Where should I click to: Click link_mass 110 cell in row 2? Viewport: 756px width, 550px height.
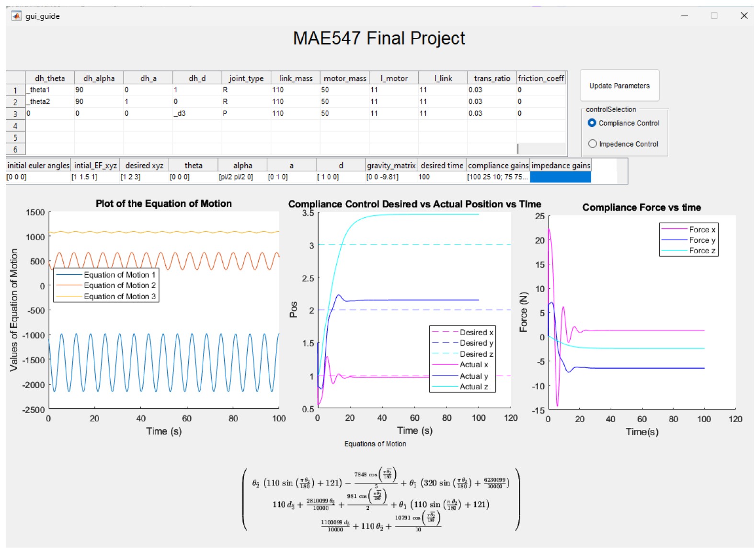pos(296,101)
